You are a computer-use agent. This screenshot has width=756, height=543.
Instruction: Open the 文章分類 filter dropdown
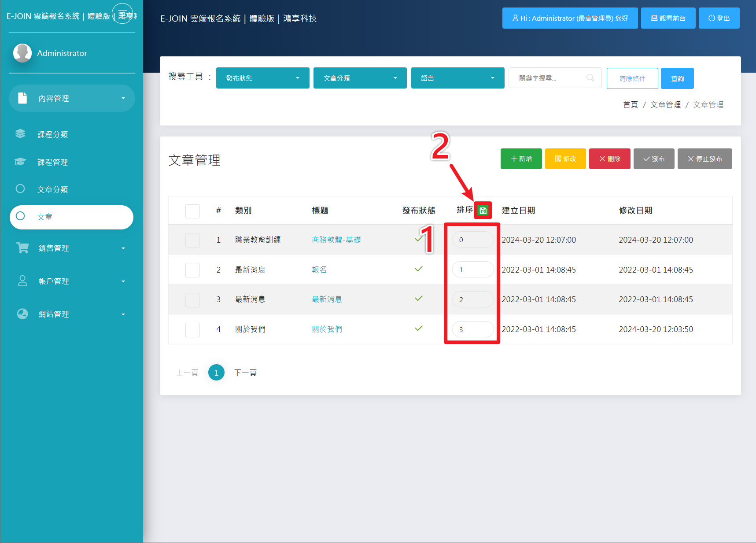coord(360,78)
